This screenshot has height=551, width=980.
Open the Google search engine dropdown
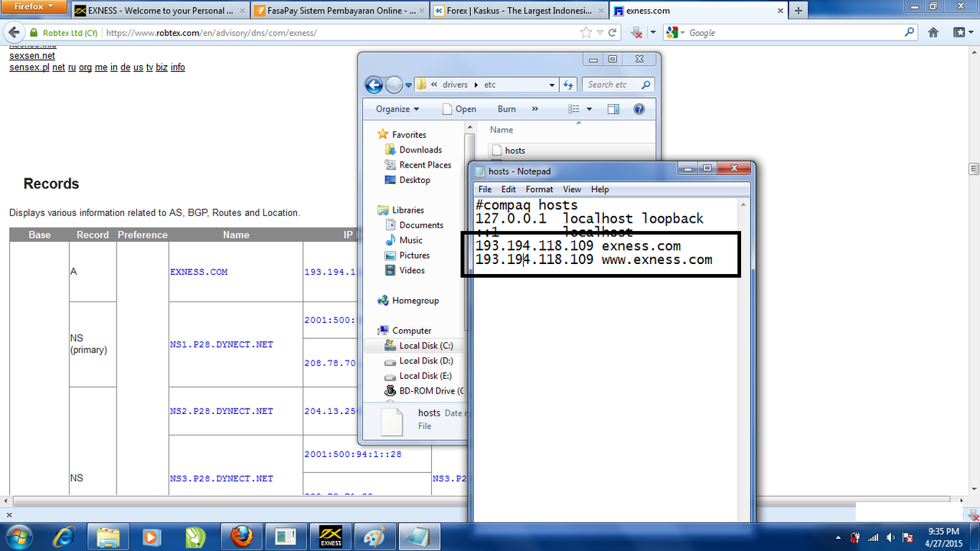[x=675, y=33]
